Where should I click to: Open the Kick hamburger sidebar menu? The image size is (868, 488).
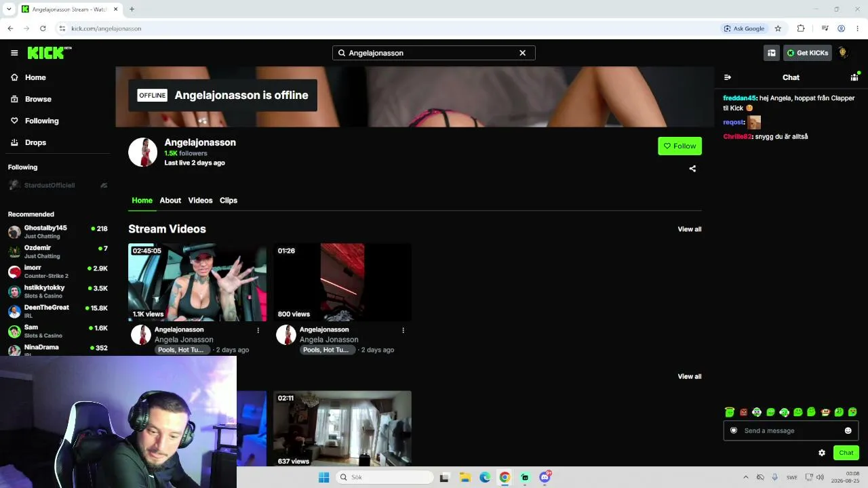pyautogui.click(x=14, y=53)
